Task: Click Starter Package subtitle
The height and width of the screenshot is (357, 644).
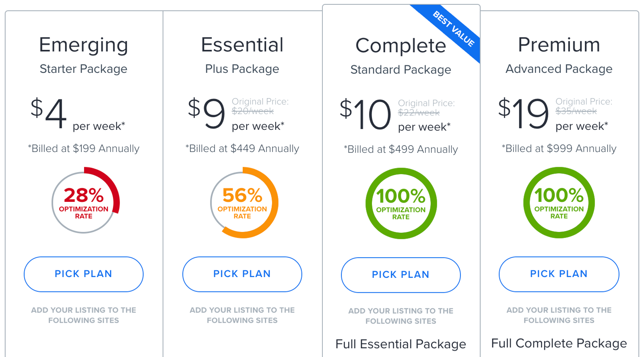Action: (84, 69)
